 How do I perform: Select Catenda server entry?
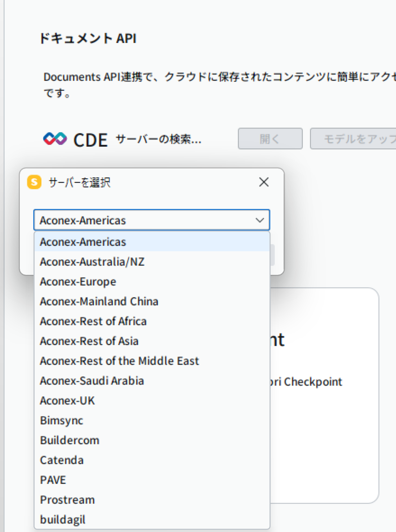point(152,460)
